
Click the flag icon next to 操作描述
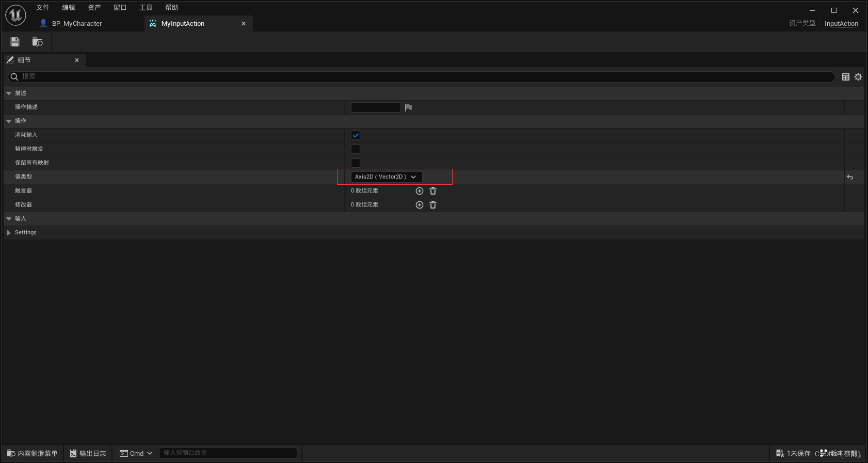pos(408,107)
